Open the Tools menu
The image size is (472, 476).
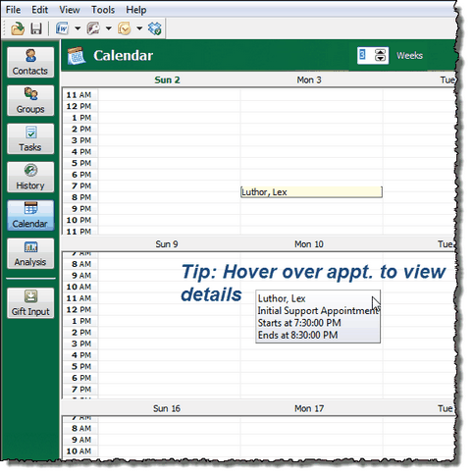tap(103, 10)
